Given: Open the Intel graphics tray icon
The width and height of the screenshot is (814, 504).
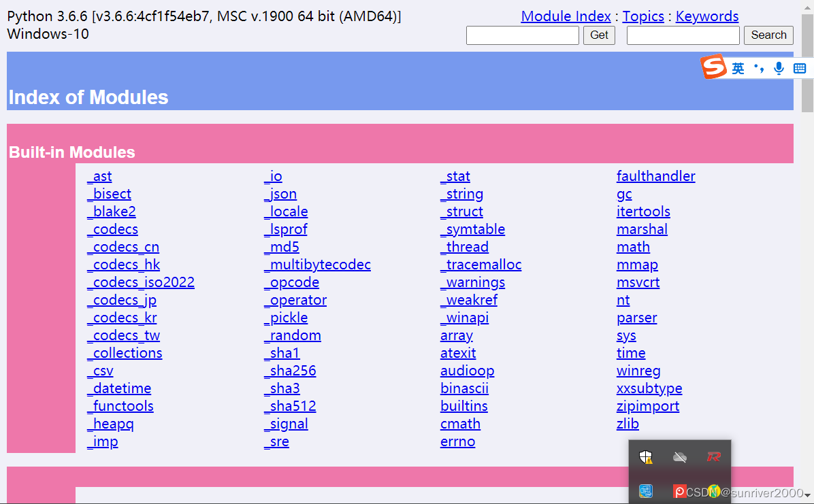Looking at the screenshot, I should [646, 490].
